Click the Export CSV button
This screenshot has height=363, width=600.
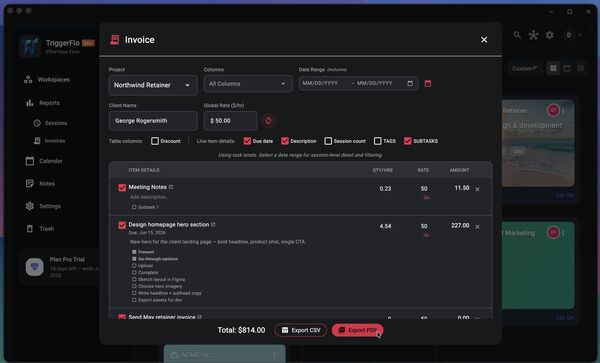(x=301, y=330)
